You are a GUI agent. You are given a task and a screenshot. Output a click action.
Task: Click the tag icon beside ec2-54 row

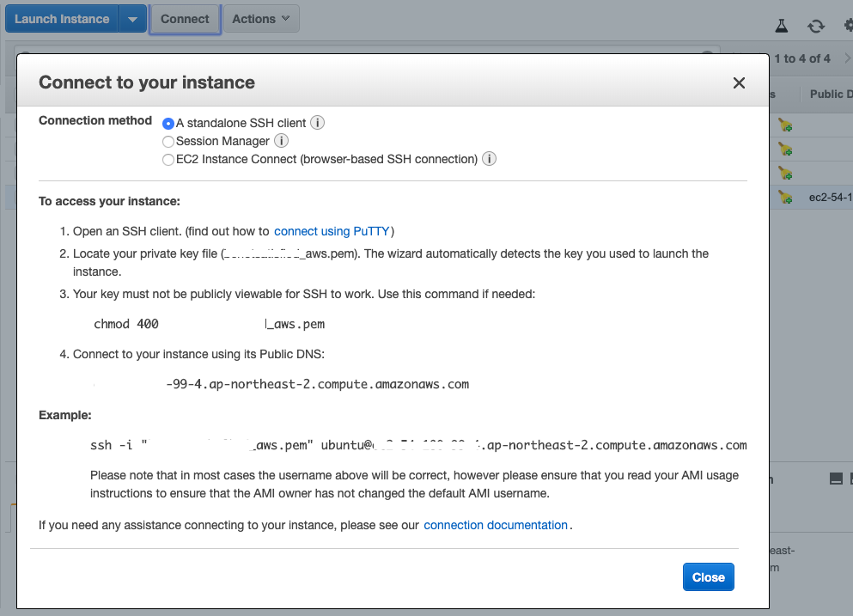click(x=785, y=197)
